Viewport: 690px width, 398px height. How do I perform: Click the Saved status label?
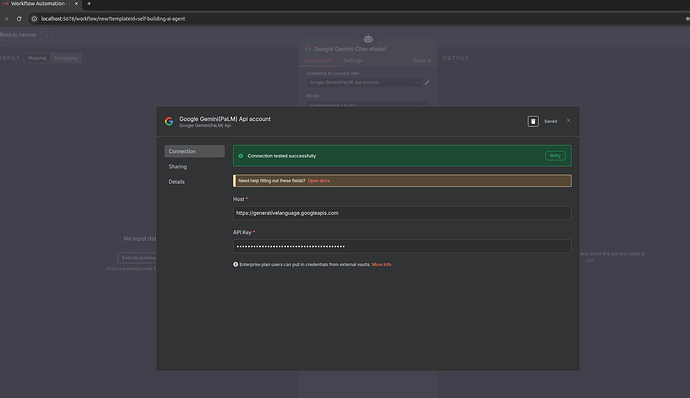[x=551, y=122]
